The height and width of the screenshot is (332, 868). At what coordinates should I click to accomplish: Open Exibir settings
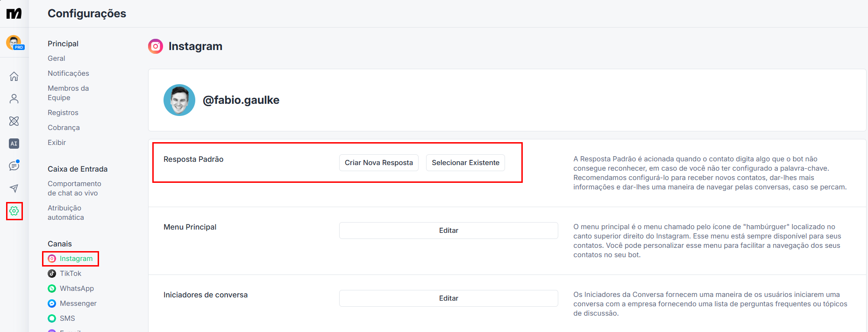pyautogui.click(x=57, y=143)
